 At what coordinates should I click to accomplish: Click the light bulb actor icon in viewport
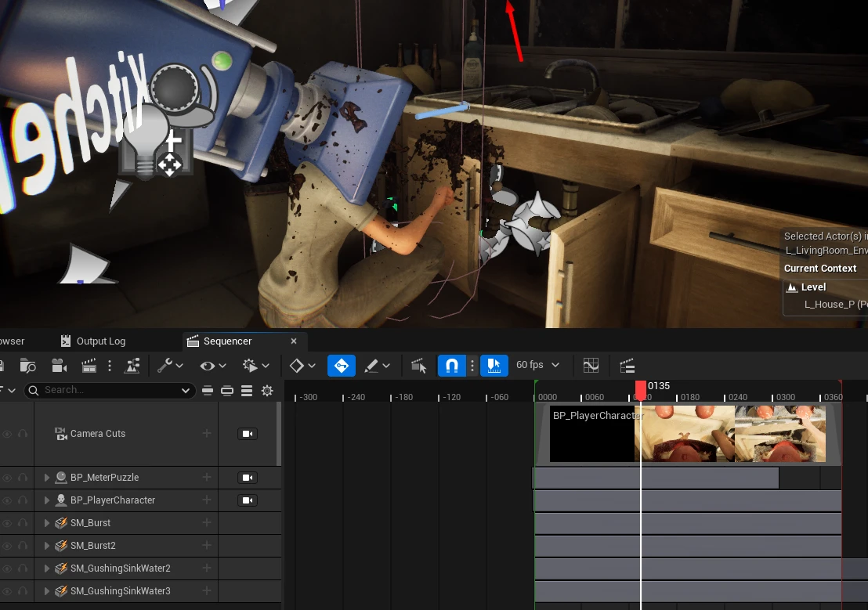(146, 141)
